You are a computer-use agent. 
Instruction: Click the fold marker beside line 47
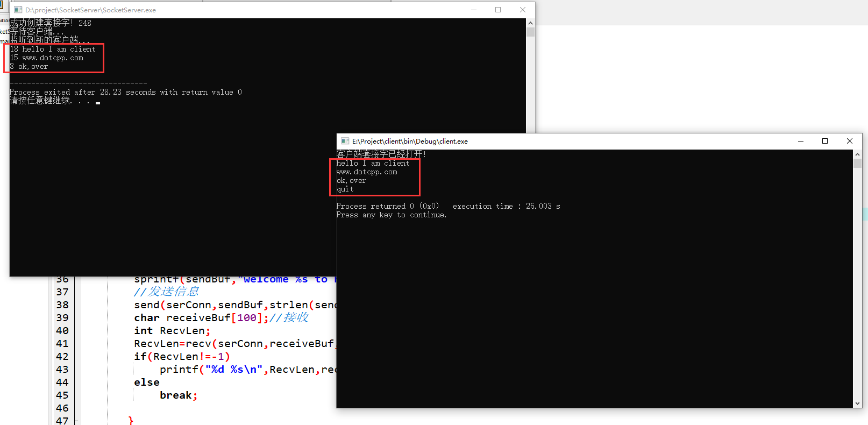pyautogui.click(x=76, y=421)
